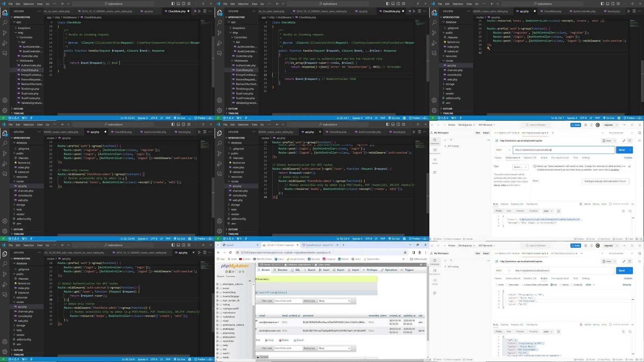Click the wrap-lines icon next to Visualize in the login response

tap(558, 211)
